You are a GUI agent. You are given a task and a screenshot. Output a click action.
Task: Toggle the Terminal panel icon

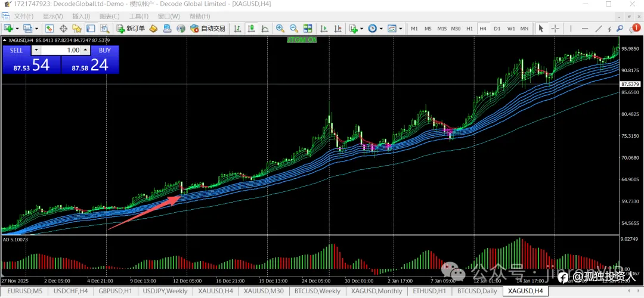click(91, 29)
